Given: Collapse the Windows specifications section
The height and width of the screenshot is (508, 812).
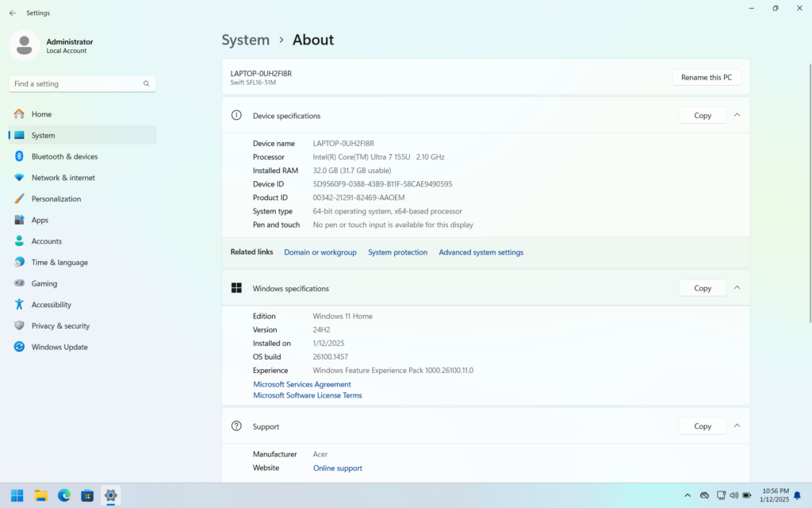Looking at the screenshot, I should pos(737,287).
